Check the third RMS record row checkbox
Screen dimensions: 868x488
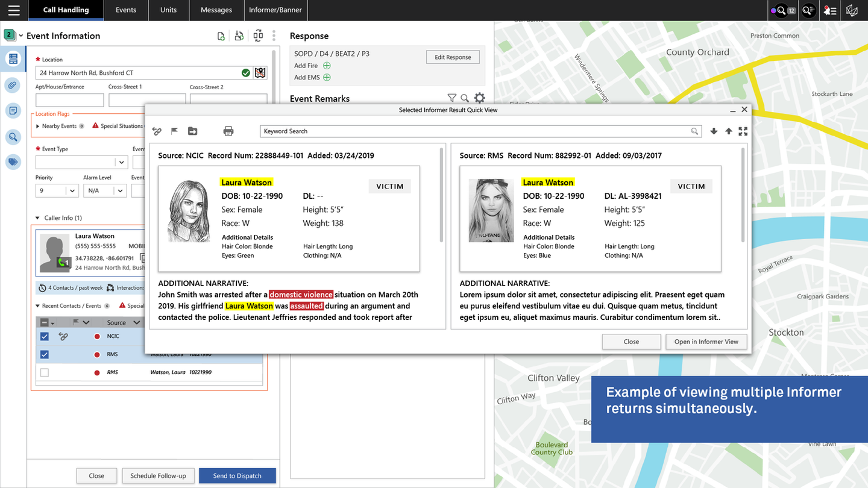tap(45, 372)
